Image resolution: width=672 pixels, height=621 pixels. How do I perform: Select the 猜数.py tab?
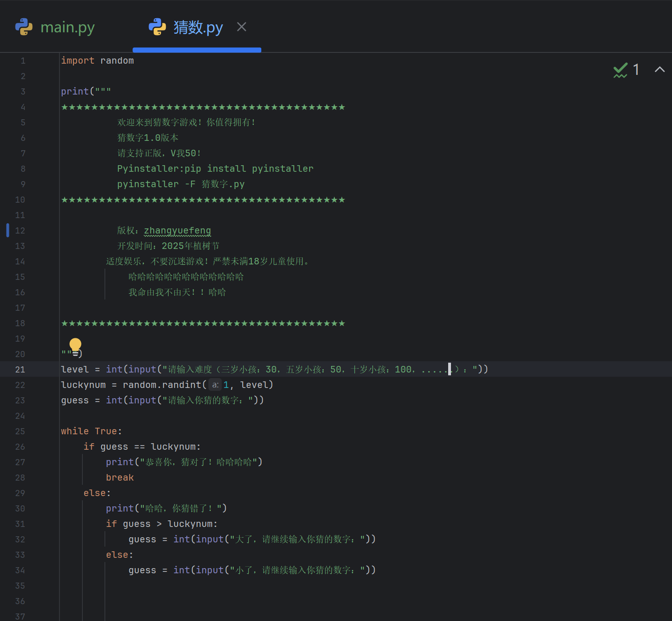pyautogui.click(x=198, y=27)
